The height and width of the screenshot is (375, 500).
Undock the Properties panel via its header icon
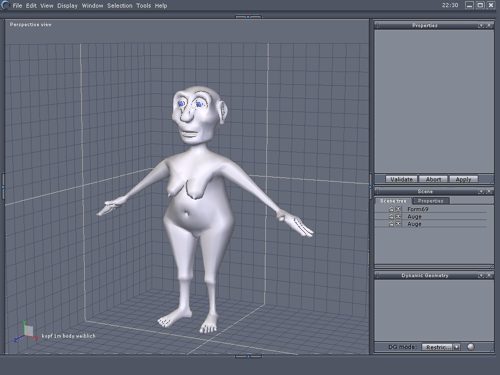[x=481, y=26]
